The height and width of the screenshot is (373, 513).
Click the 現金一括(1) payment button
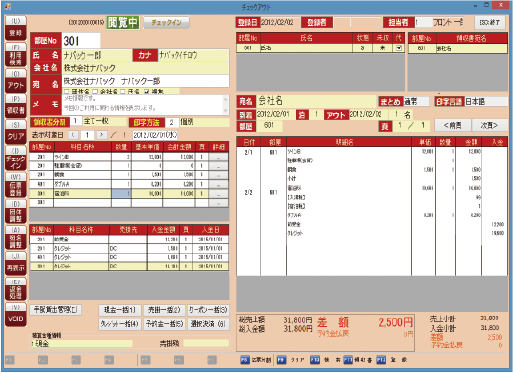120,310
